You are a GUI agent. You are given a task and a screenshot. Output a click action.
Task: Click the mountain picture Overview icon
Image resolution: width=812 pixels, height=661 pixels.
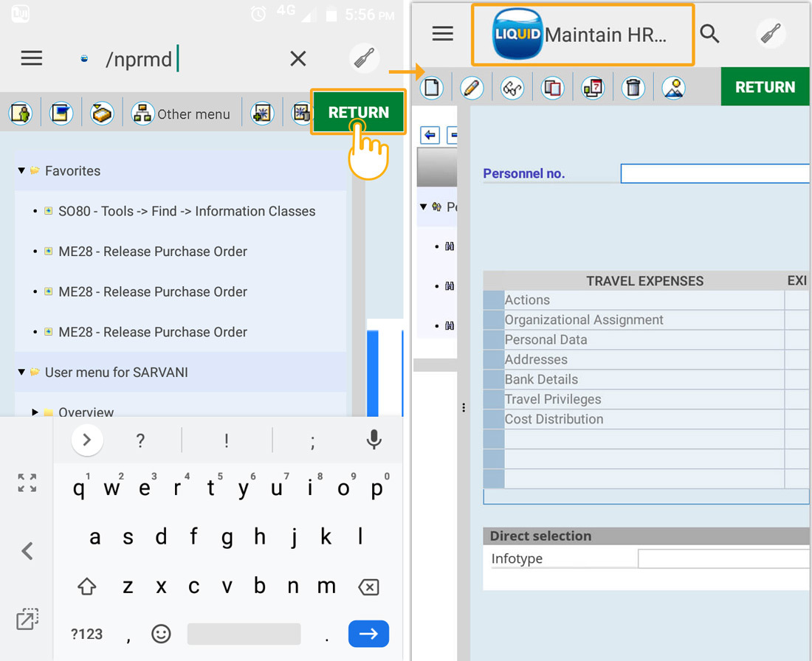[x=672, y=89]
